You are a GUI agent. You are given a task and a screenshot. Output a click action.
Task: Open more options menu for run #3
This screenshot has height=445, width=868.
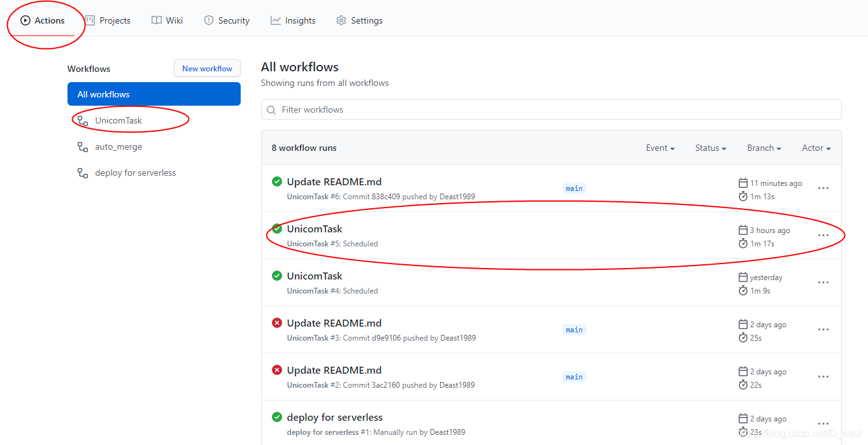pos(823,330)
